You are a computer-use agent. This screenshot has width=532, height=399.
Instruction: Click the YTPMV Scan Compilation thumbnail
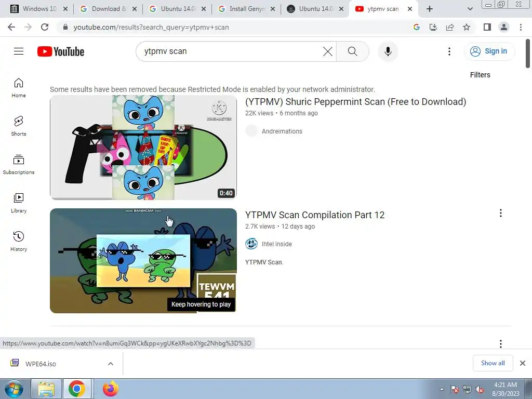pos(143,261)
